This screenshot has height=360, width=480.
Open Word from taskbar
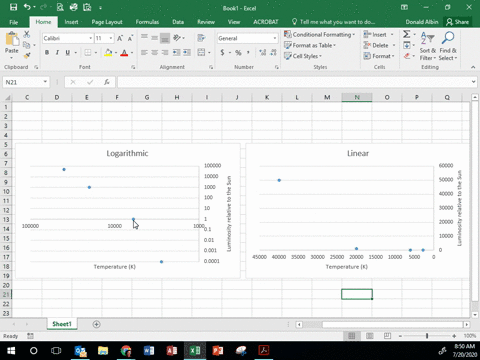coord(149,350)
